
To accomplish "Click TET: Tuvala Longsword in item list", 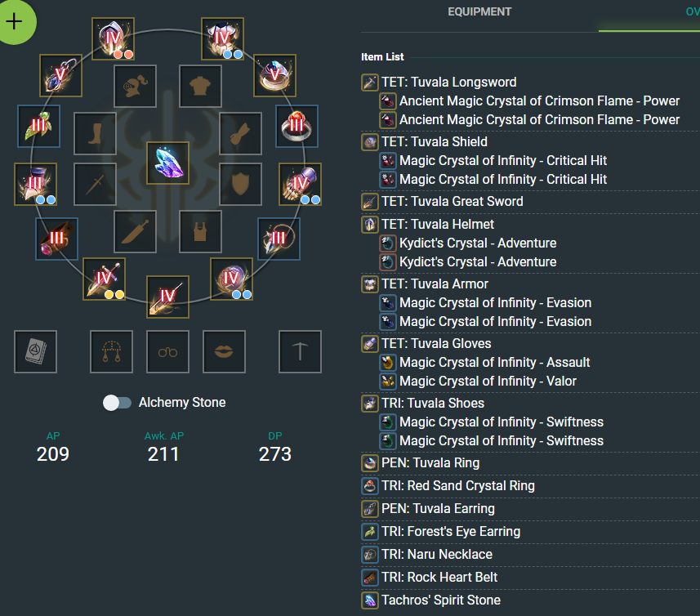I will pyautogui.click(x=448, y=83).
